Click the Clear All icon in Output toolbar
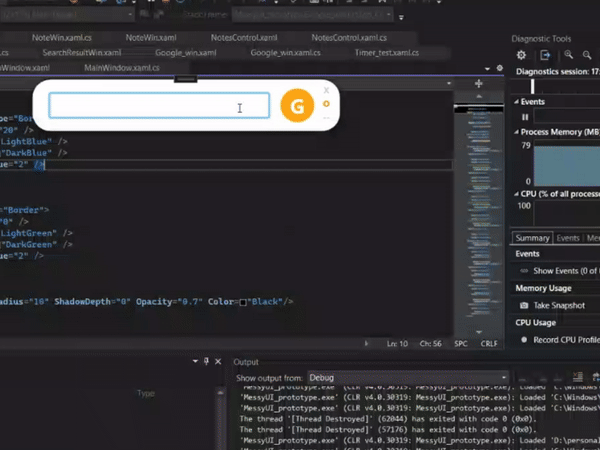This screenshot has height=450, width=600. [x=578, y=377]
